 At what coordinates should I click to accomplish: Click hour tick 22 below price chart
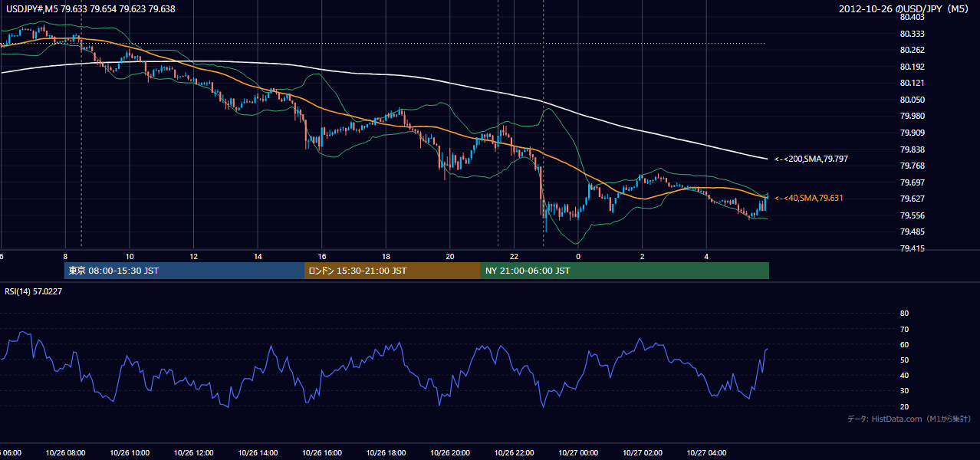coord(514,256)
